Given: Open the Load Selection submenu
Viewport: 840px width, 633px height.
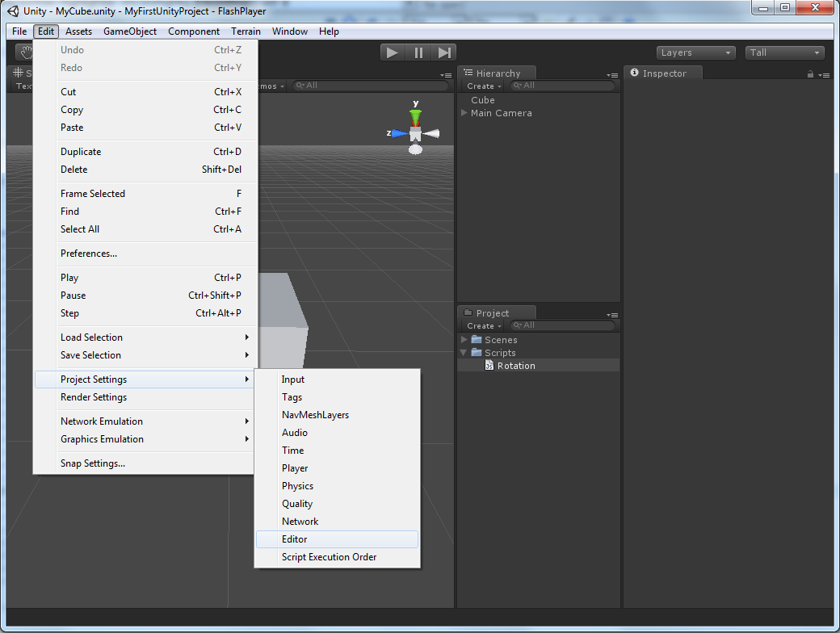Looking at the screenshot, I should click(146, 337).
